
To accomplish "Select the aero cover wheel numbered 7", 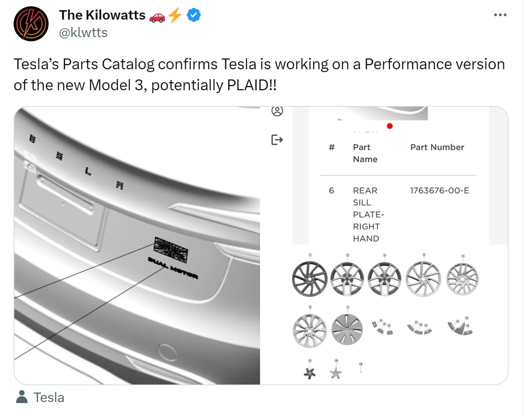I will pos(347,329).
